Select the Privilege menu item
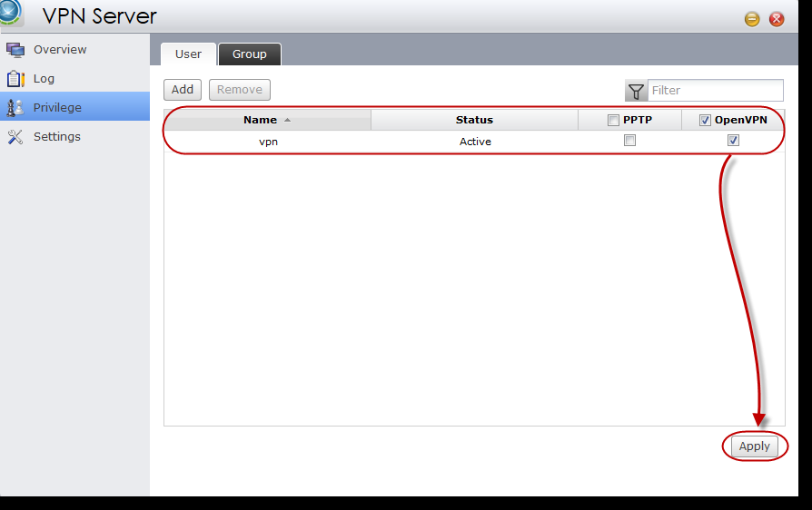The width and height of the screenshot is (812, 510). pos(75,106)
